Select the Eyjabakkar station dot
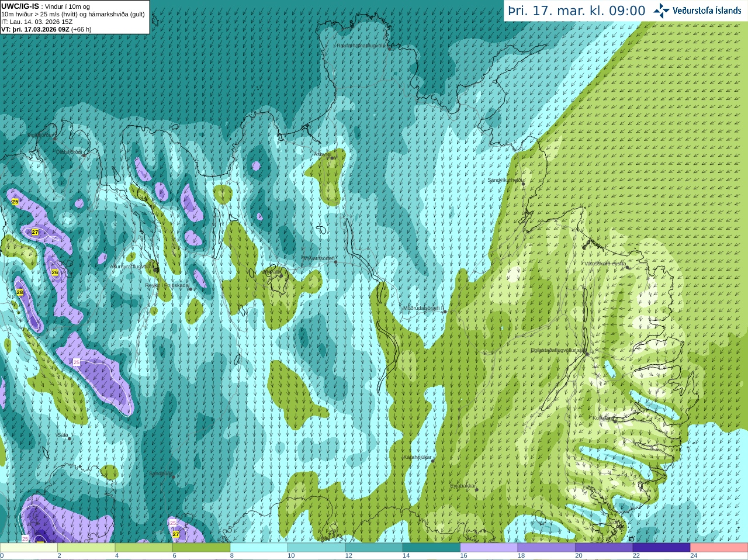Screen dimensions: 748x560 [x=477, y=489]
